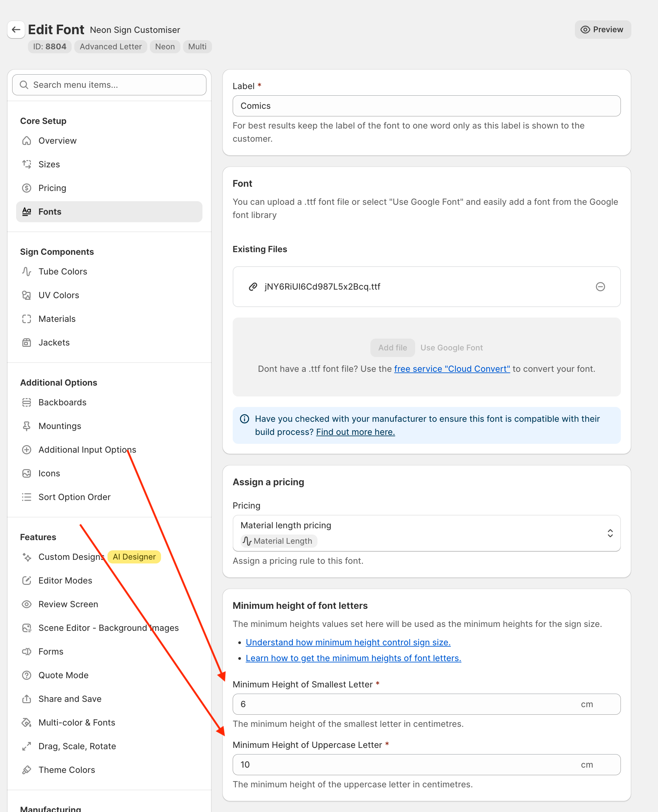Click the Pricing dropdown chevron arrows
The width and height of the screenshot is (658, 812).
point(610,533)
